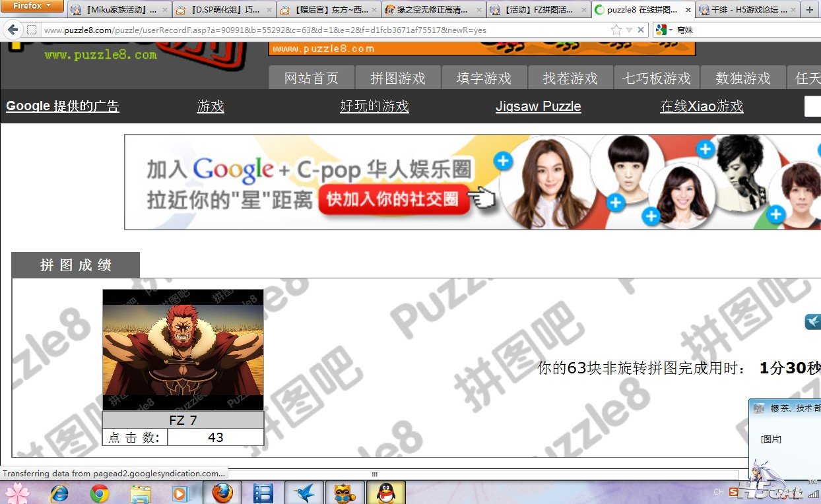Screen dimensions: 821x504
Task: Click the blue bird share icon
Action: click(x=812, y=322)
